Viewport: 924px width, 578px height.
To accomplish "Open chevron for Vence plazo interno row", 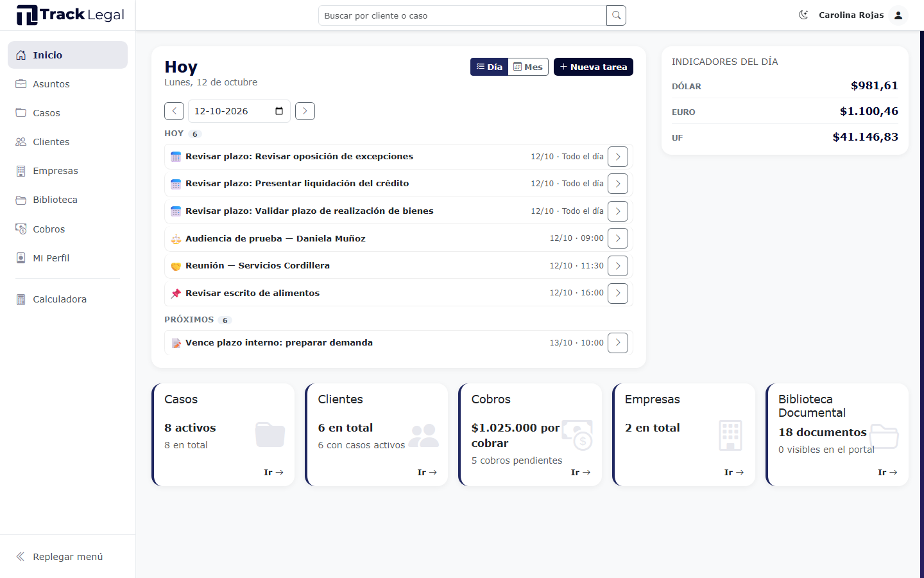I will 618,343.
